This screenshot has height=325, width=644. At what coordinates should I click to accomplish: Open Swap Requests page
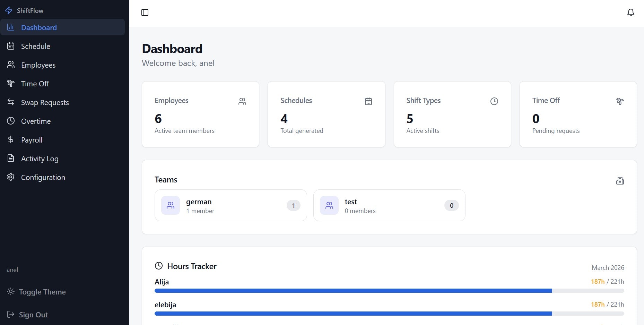coord(62,102)
